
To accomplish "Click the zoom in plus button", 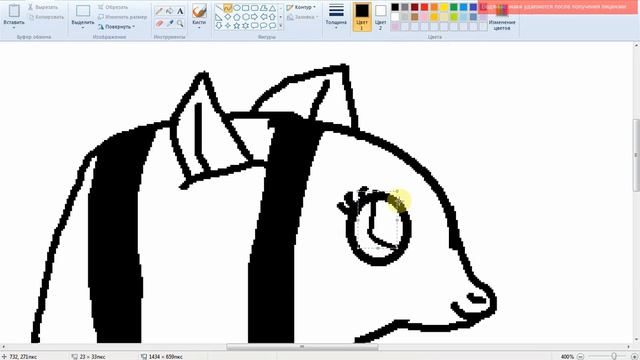I will coord(634,356).
